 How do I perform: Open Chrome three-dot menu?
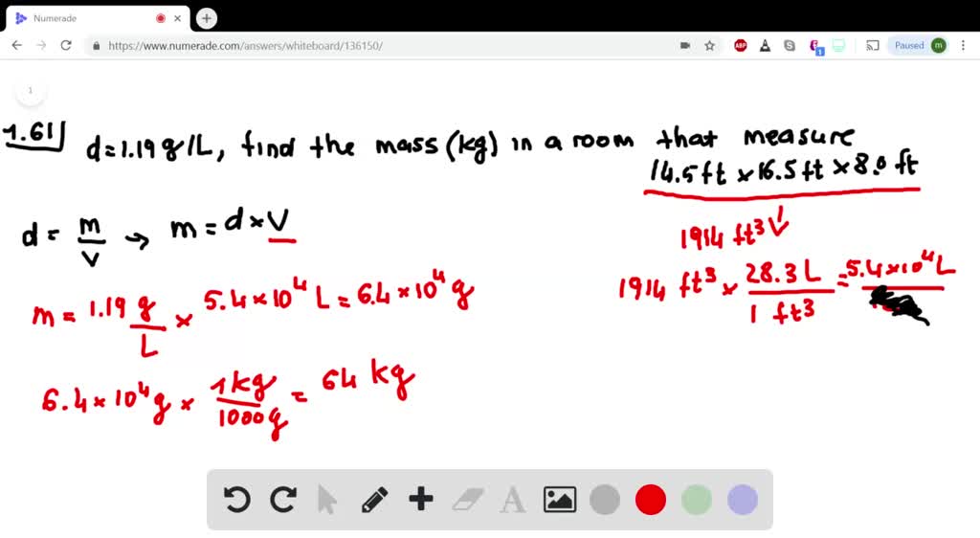point(963,46)
